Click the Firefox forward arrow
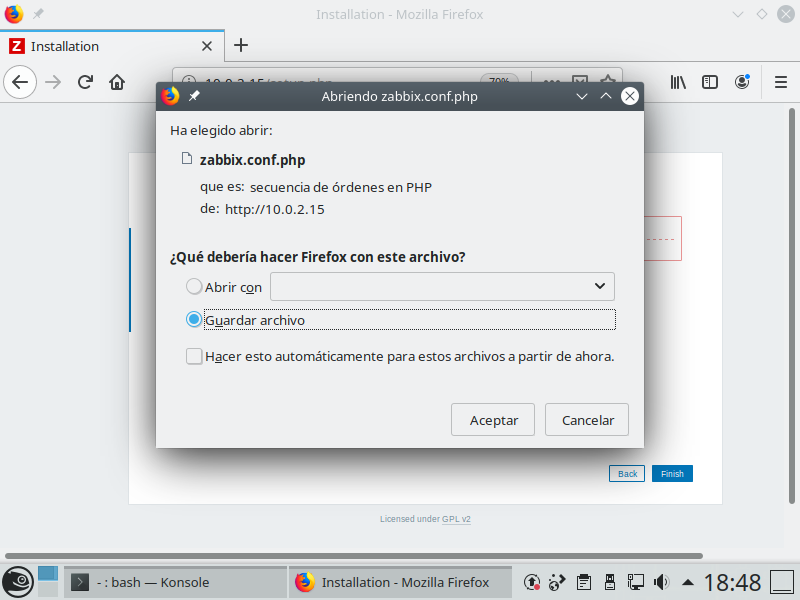 53,82
